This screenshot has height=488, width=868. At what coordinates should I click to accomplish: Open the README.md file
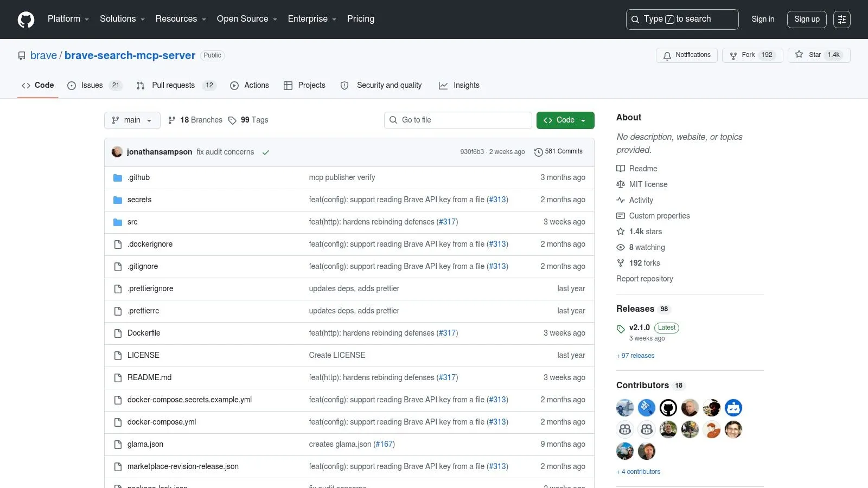[x=149, y=377]
